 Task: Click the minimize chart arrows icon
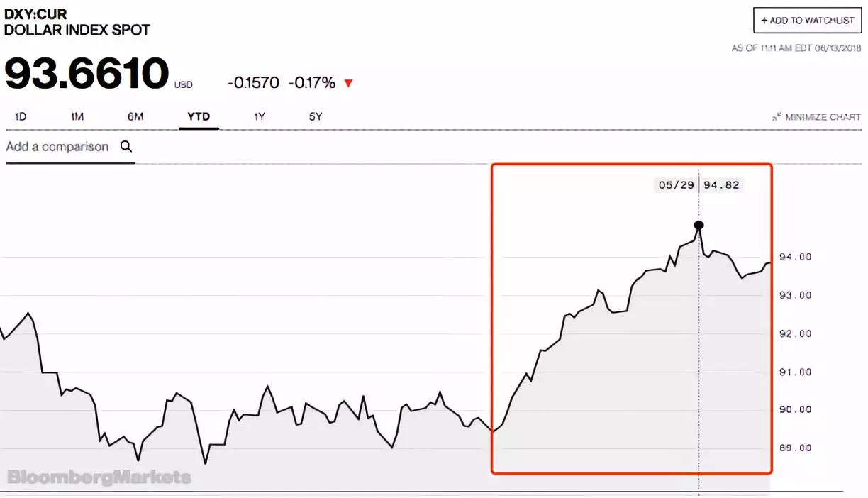pos(777,117)
